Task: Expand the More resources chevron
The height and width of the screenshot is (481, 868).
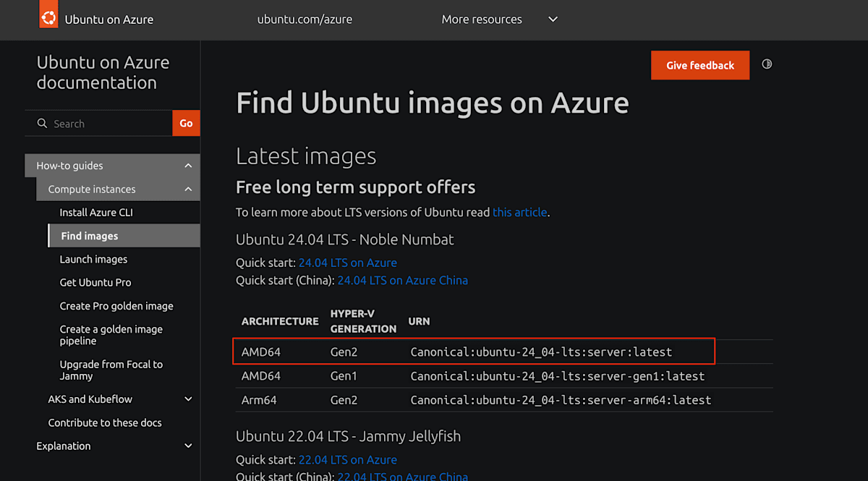Action: click(x=553, y=20)
